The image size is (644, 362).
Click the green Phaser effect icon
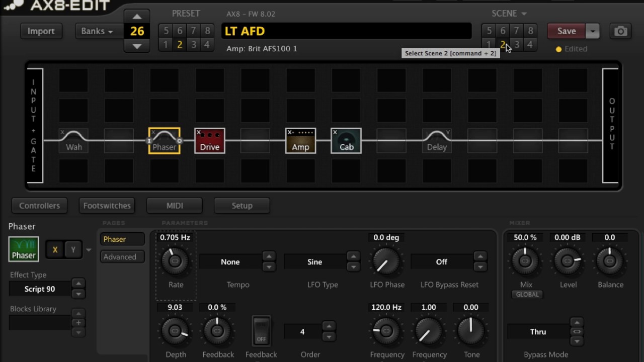click(x=24, y=249)
